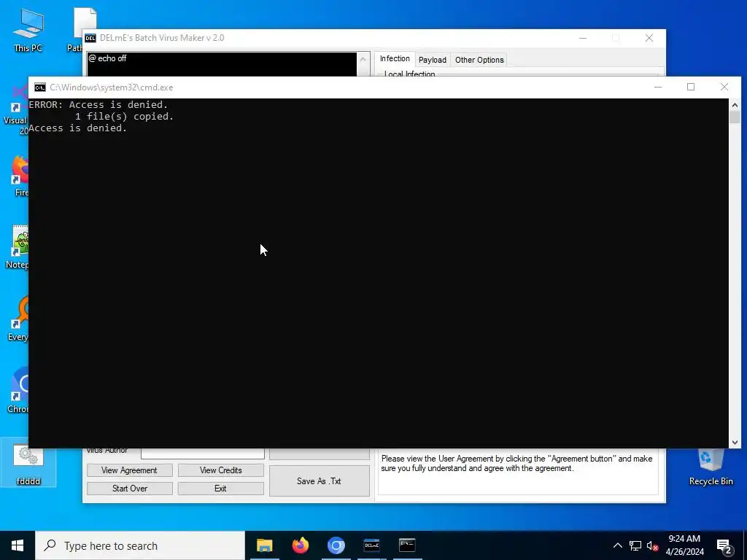Switch to cmd.exe taskbar item
The image size is (747, 560).
(x=407, y=545)
